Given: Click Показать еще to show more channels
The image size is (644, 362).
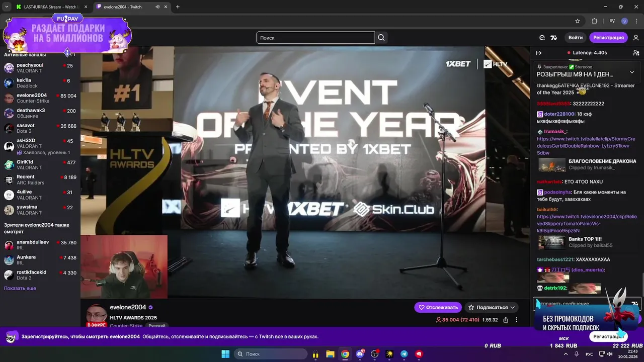Looking at the screenshot, I should click(20, 289).
